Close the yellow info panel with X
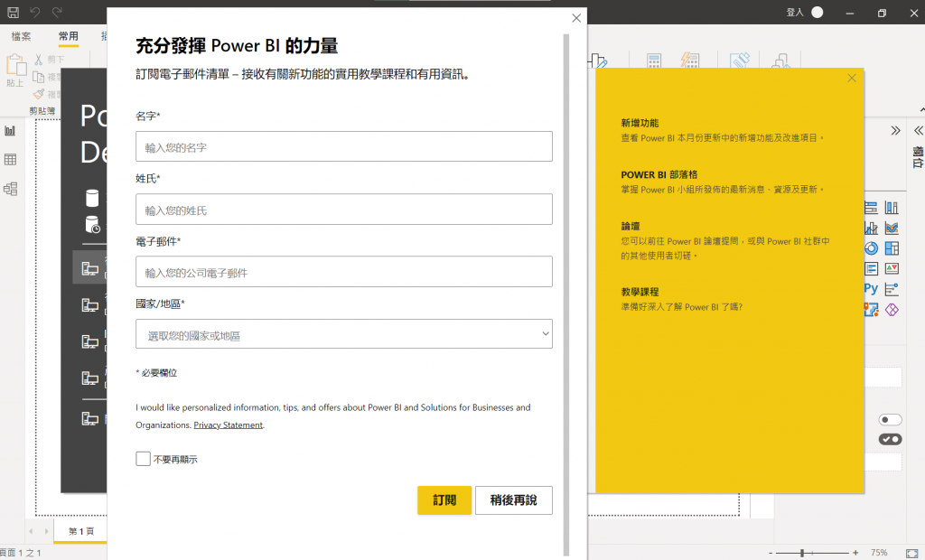The width and height of the screenshot is (925, 560). pyautogui.click(x=851, y=78)
